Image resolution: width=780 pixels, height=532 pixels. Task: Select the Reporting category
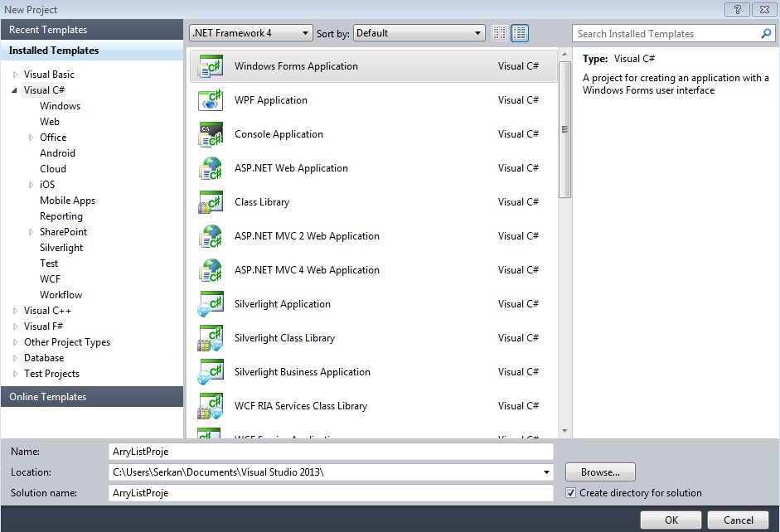(x=61, y=216)
